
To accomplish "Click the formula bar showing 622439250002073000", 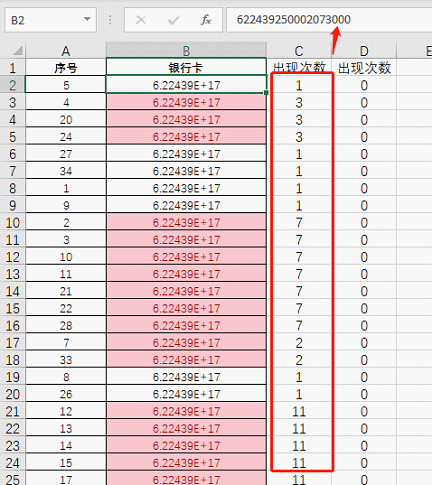I will (x=329, y=20).
